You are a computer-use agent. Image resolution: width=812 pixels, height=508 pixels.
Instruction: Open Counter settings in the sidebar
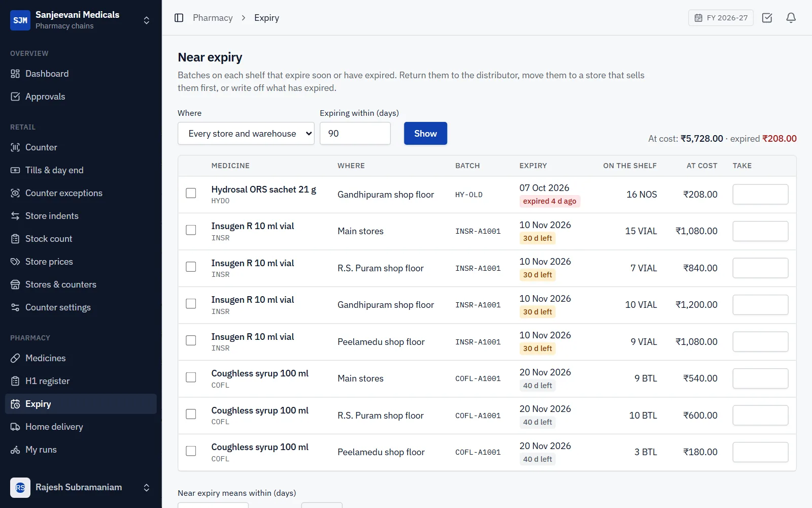point(81,307)
